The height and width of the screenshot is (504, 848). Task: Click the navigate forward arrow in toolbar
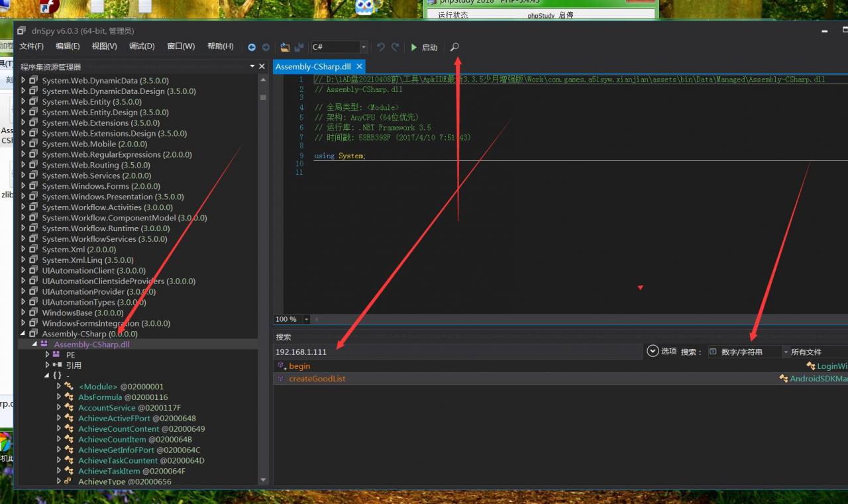click(266, 47)
